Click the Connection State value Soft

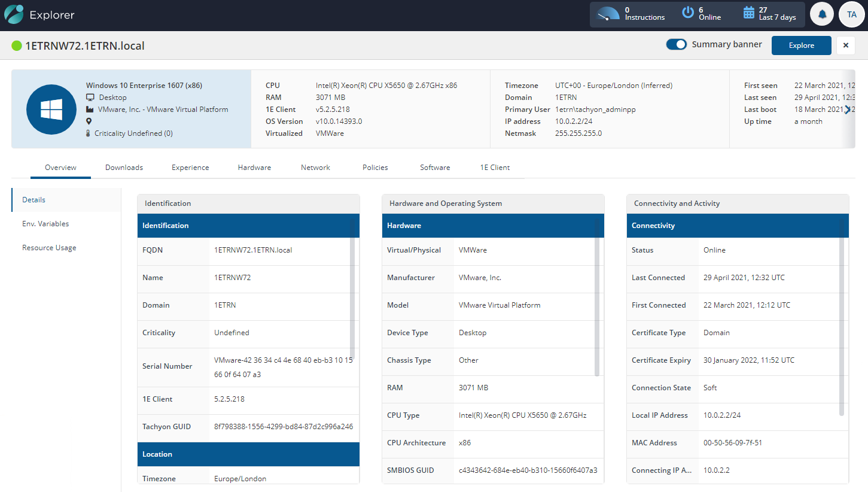(x=710, y=388)
